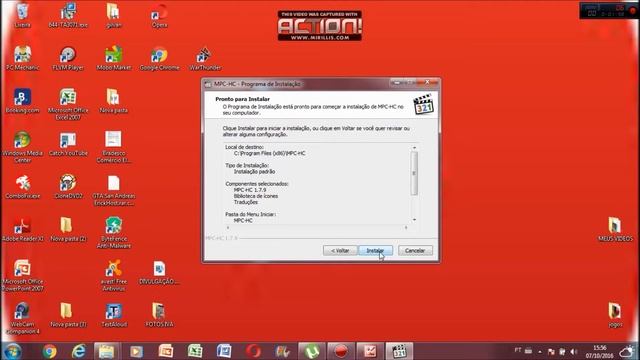
Task: Open the Windows Media Center desktop shortcut
Action: 22,147
